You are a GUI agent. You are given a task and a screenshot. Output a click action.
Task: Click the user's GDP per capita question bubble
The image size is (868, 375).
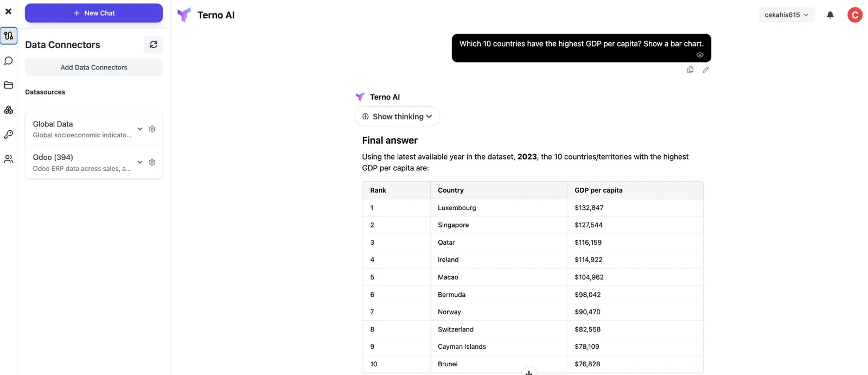point(582,48)
